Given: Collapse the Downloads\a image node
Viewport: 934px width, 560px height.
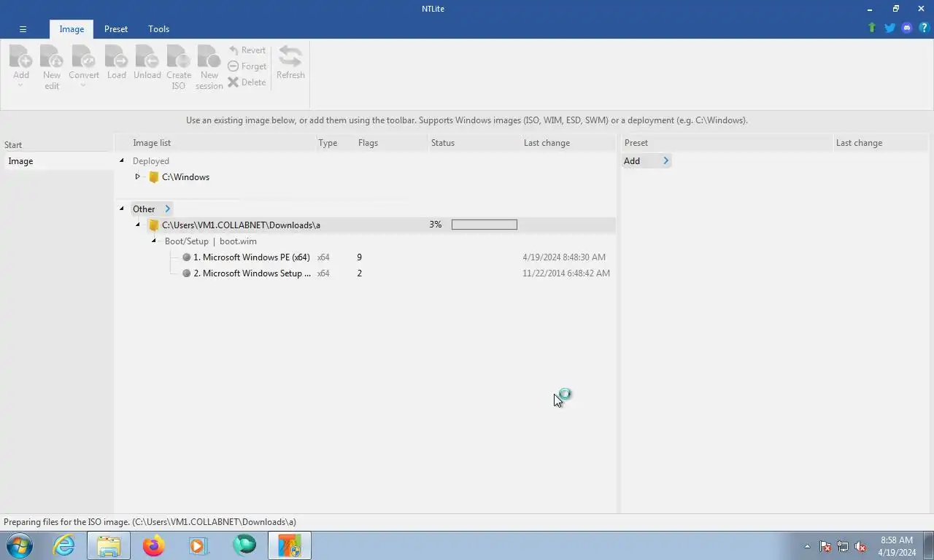Looking at the screenshot, I should 138,225.
